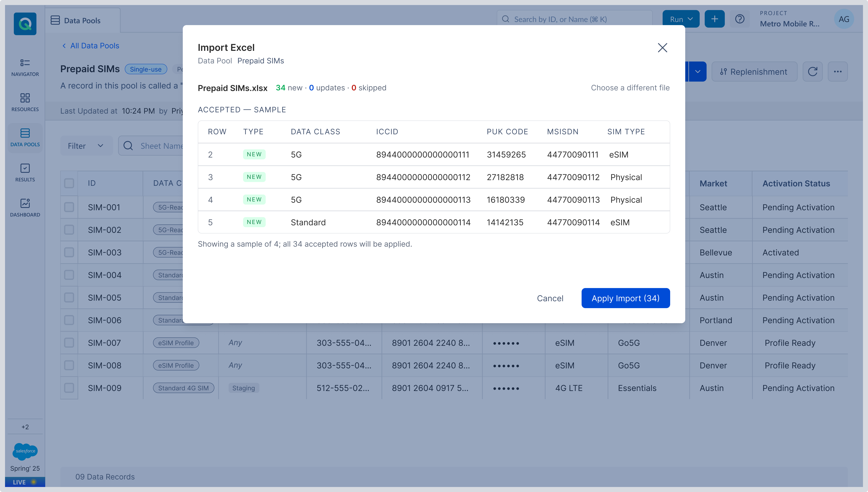868x492 pixels.
Task: Select the Standard data class cell
Action: 308,222
